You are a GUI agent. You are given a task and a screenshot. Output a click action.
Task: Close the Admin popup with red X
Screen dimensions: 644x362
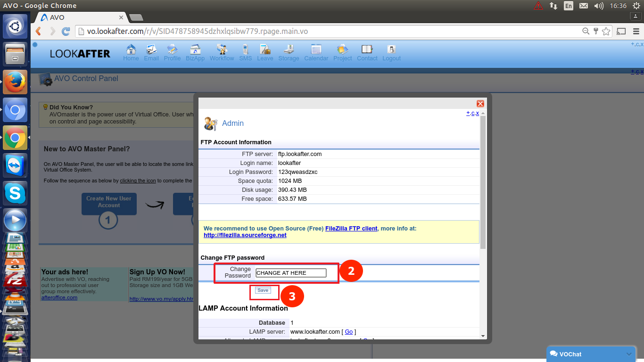(x=480, y=104)
